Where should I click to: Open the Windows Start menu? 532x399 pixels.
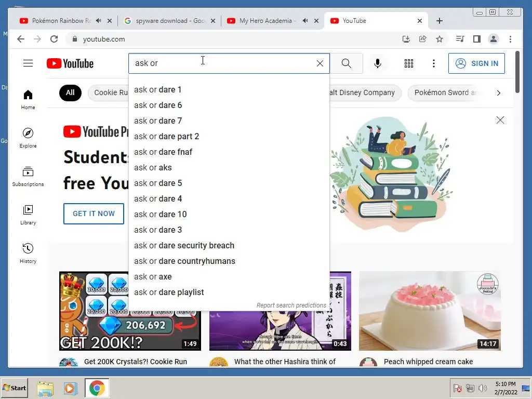(14, 388)
